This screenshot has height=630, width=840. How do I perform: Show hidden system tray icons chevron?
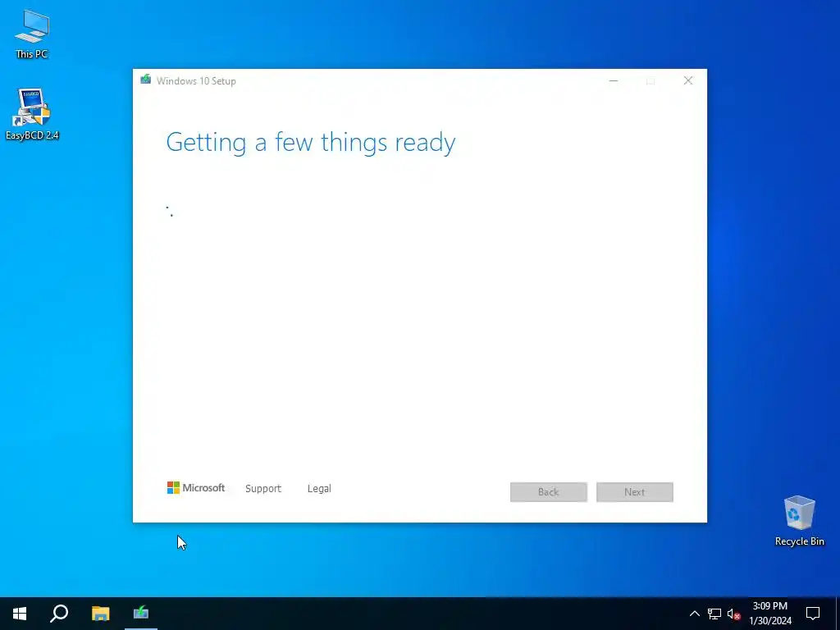694,614
